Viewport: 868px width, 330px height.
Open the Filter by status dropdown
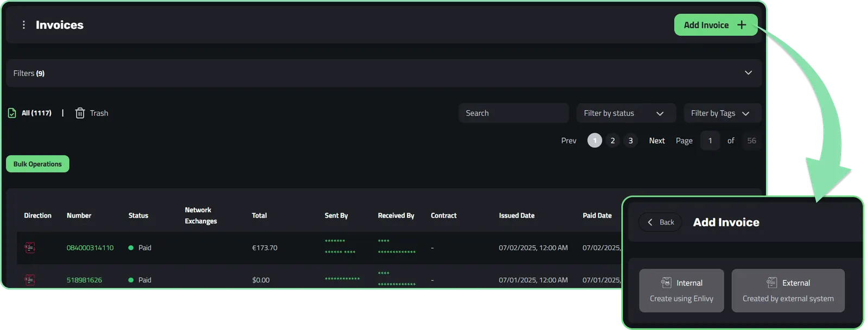point(626,113)
